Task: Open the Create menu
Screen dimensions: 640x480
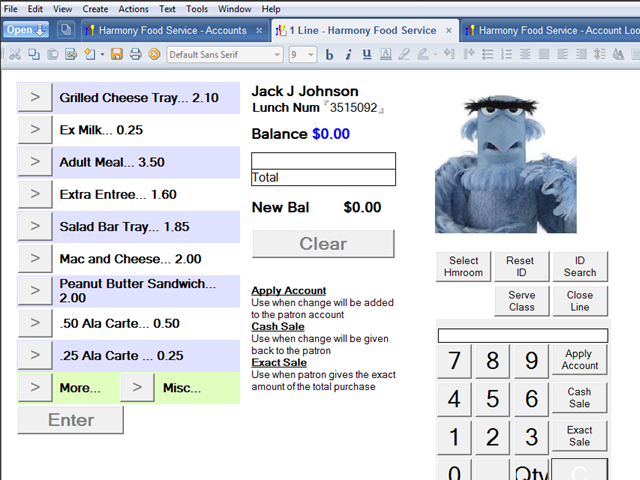Action: (95, 9)
